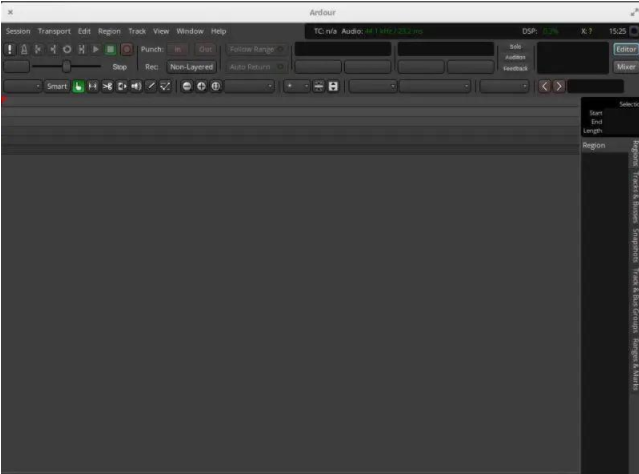Click the Region column header

point(605,146)
